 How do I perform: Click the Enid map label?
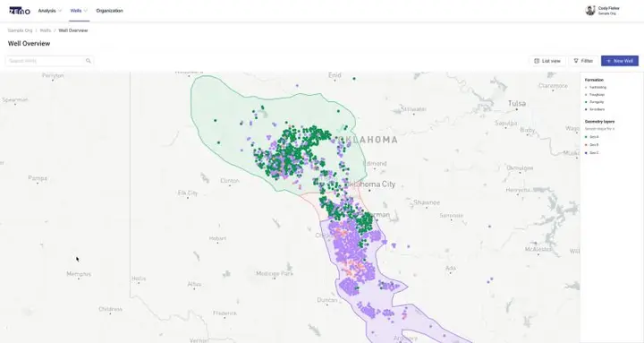click(x=335, y=75)
